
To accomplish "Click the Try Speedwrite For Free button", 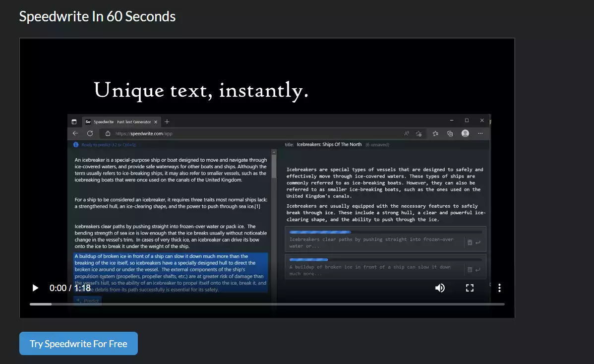I will pos(78,344).
